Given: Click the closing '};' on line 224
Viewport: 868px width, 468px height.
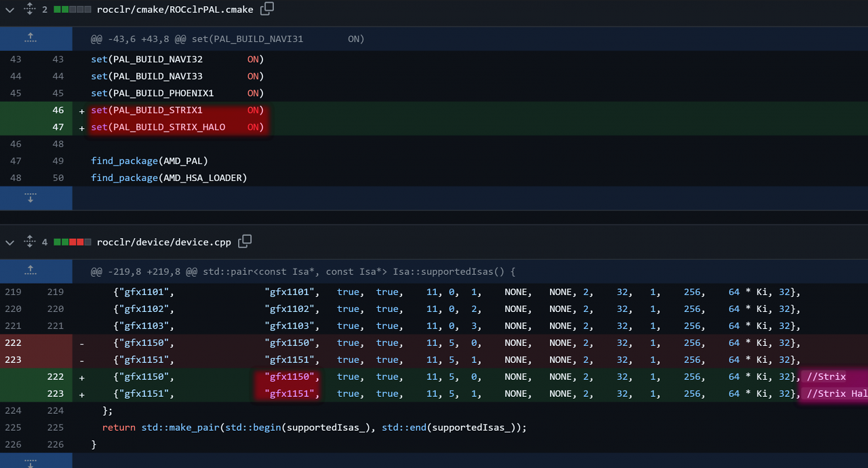Looking at the screenshot, I should pyautogui.click(x=107, y=410).
